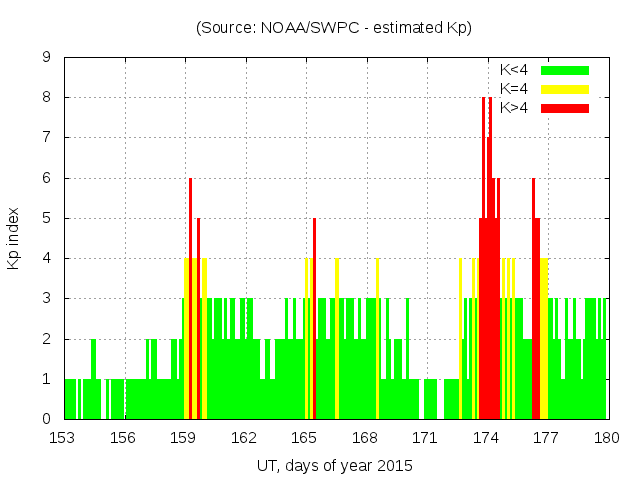The width and height of the screenshot is (640, 480).
Task: Select the K>4 legend label text
Action: click(x=514, y=108)
